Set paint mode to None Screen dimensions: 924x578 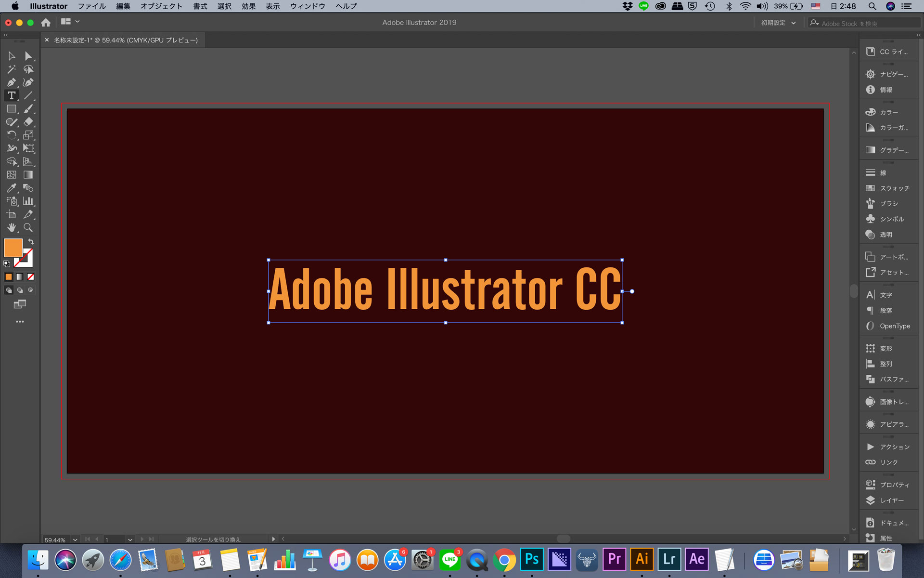pyautogui.click(x=31, y=277)
